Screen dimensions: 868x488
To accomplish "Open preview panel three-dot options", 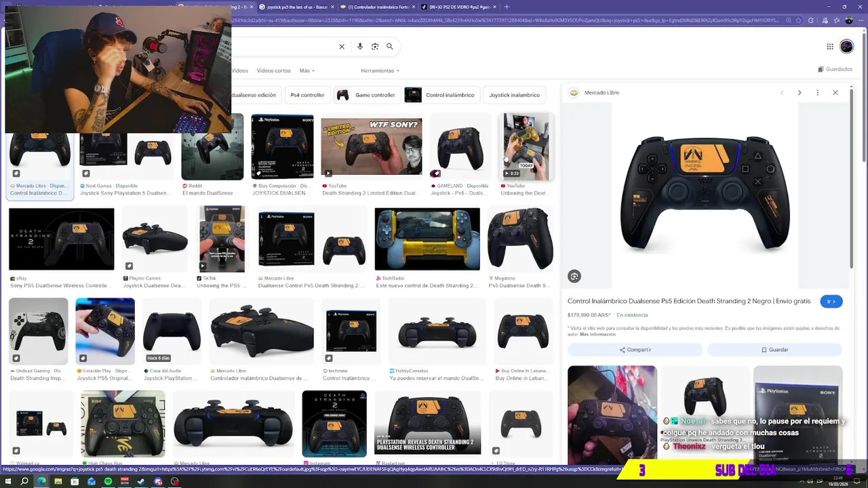I will click(817, 93).
